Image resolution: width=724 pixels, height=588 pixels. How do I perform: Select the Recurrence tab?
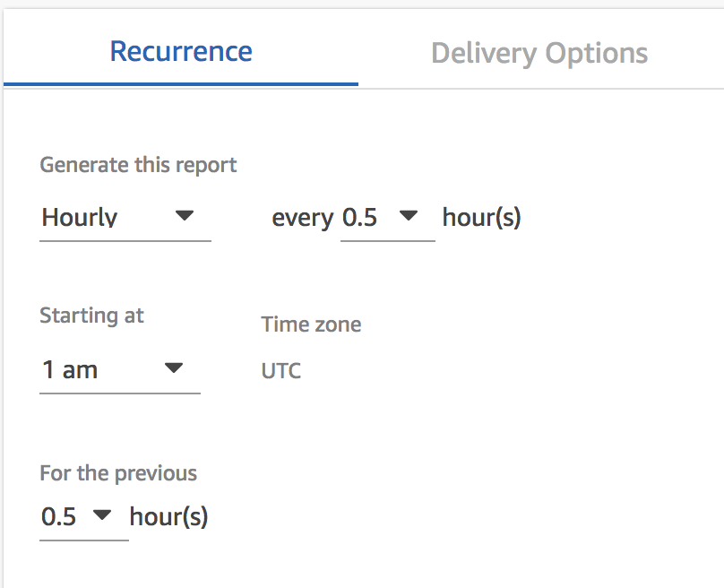(181, 51)
